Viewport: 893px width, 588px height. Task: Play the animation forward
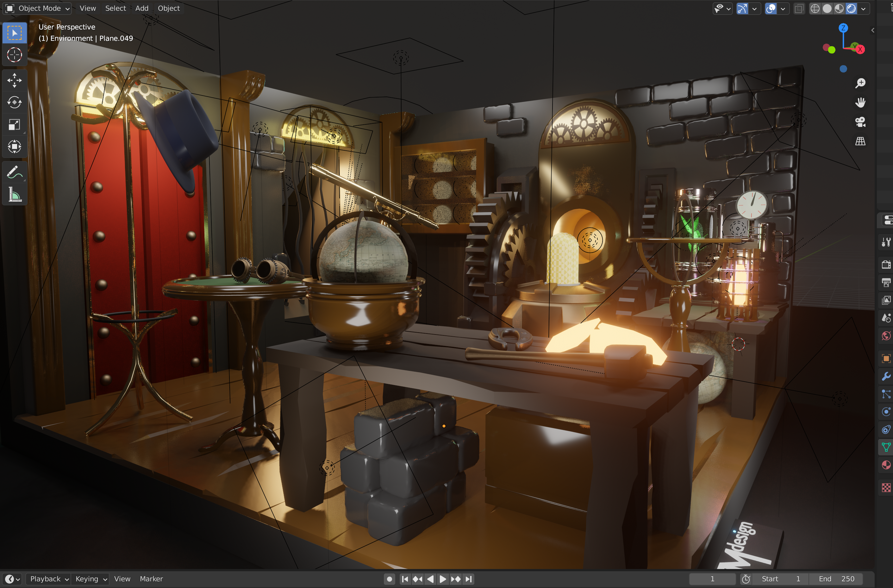[x=443, y=579]
